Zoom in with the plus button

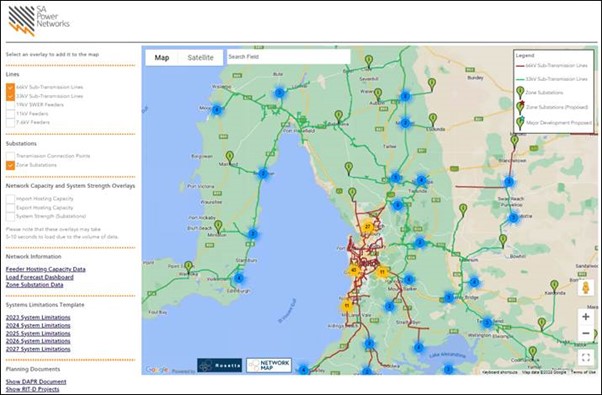point(585,317)
